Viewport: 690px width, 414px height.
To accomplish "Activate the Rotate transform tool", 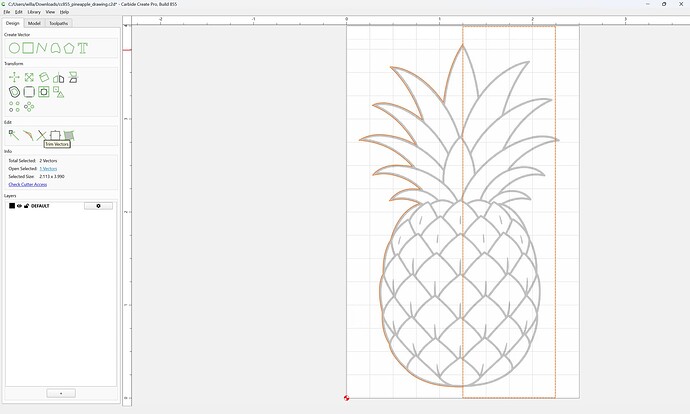I will pyautogui.click(x=44, y=77).
